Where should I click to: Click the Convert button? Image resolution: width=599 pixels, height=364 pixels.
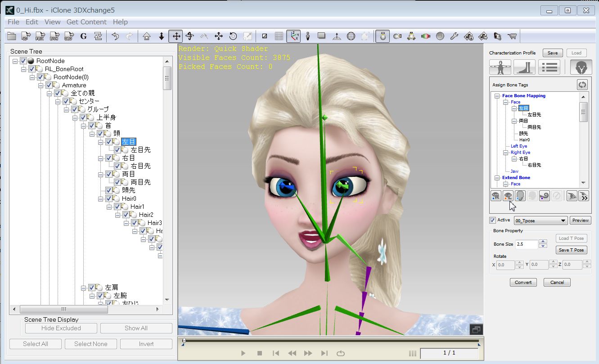point(523,282)
